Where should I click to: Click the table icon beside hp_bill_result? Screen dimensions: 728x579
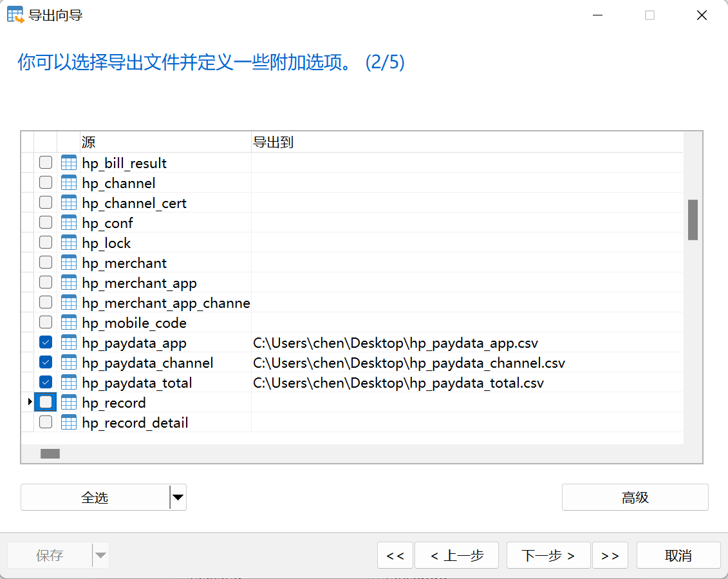[68, 162]
